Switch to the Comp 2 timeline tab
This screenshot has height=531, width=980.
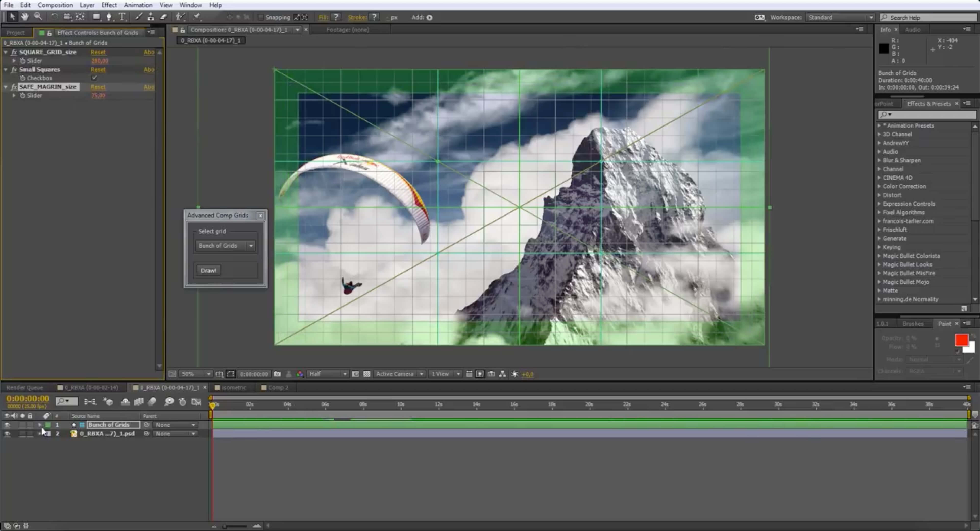tap(278, 388)
